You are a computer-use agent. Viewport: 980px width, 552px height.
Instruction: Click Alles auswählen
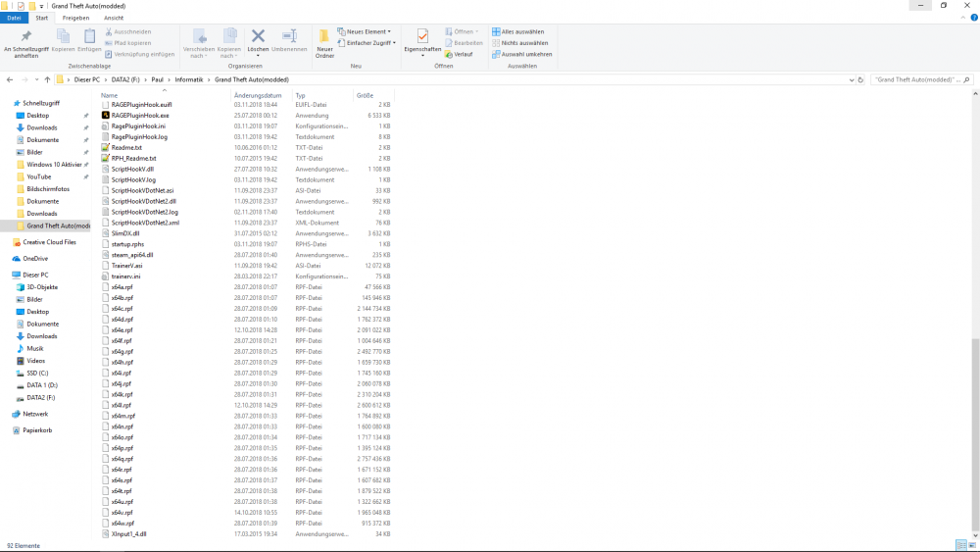click(x=518, y=31)
